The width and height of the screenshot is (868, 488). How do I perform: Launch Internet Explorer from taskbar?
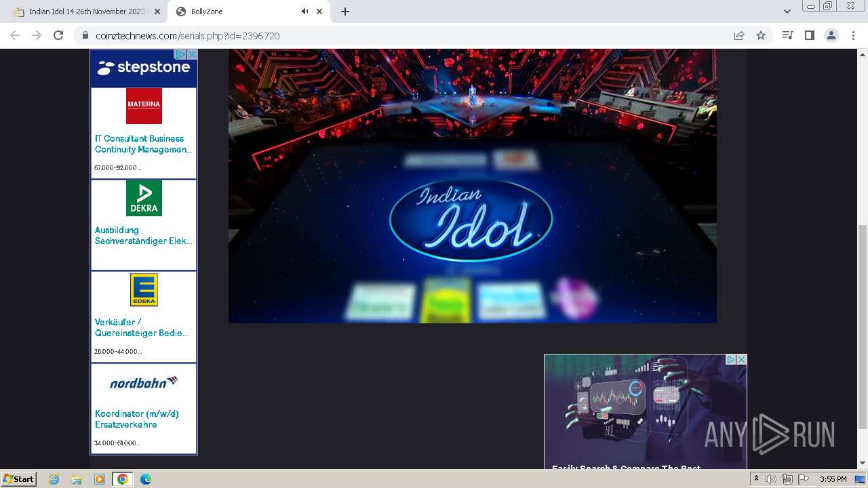coord(54,479)
